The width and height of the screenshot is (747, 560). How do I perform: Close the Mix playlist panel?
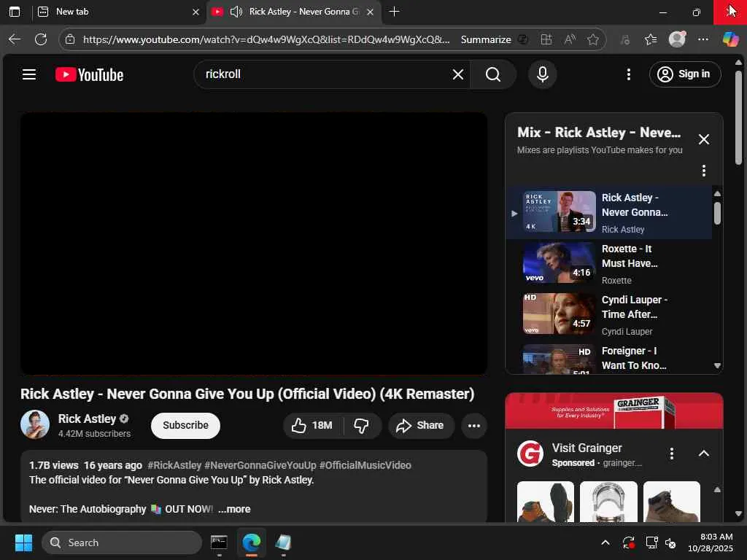pyautogui.click(x=703, y=139)
